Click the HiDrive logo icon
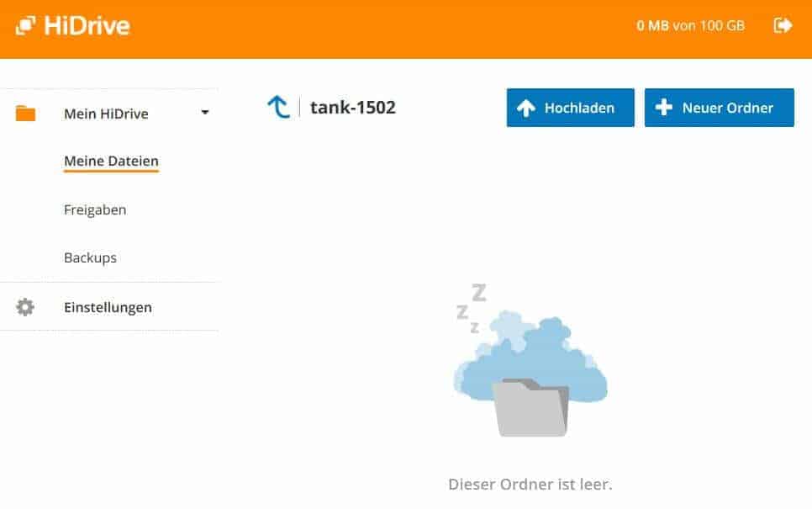 point(25,25)
